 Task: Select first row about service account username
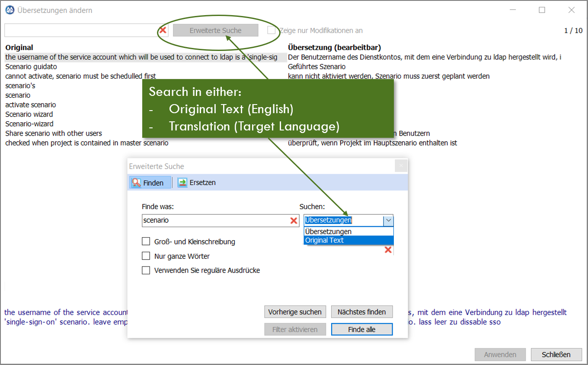[x=145, y=57]
